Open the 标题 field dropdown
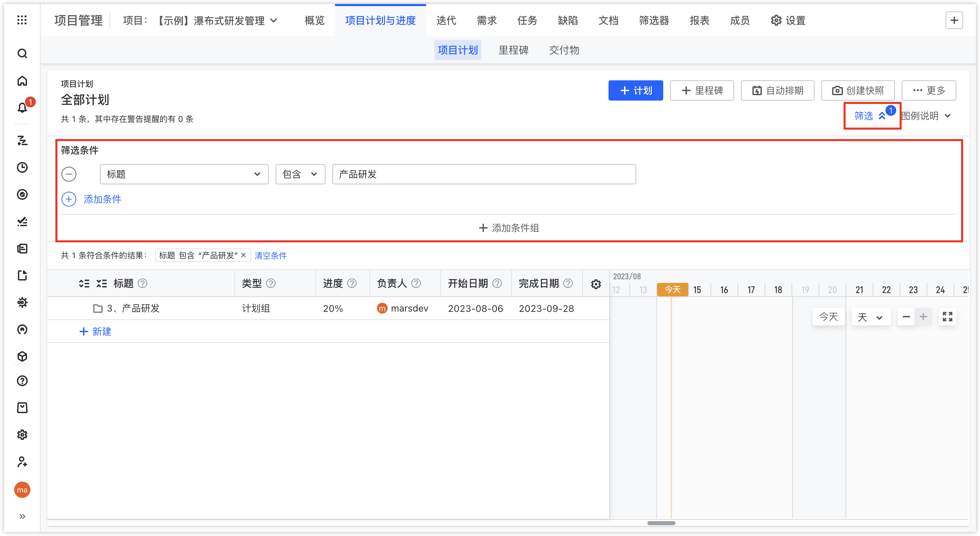Screen dimensions: 980x536 [x=184, y=174]
